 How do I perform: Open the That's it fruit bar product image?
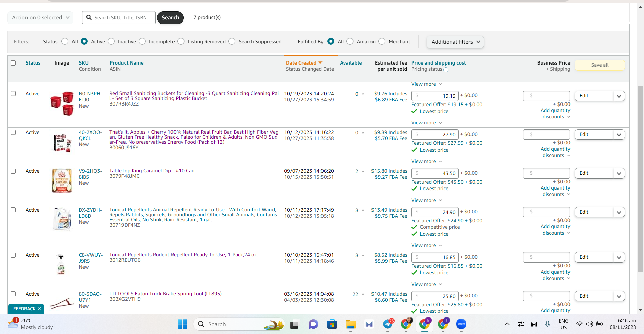(62, 143)
